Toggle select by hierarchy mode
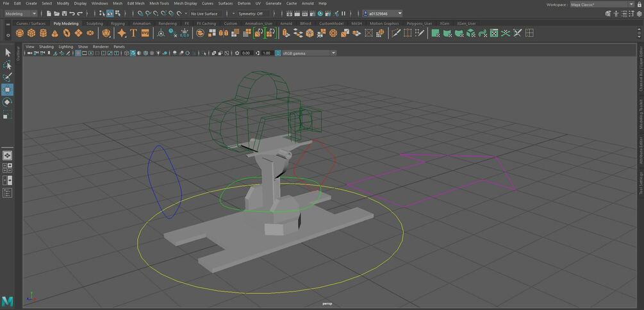This screenshot has width=644, height=310. point(103,13)
